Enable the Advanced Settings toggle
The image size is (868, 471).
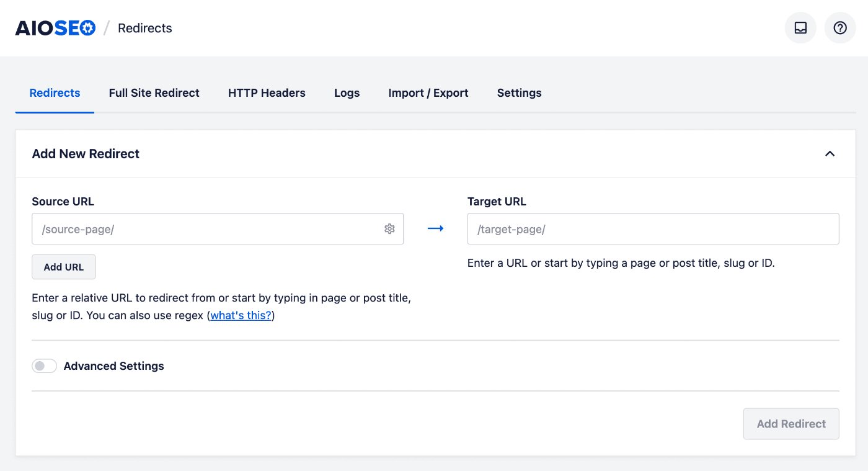pos(44,366)
